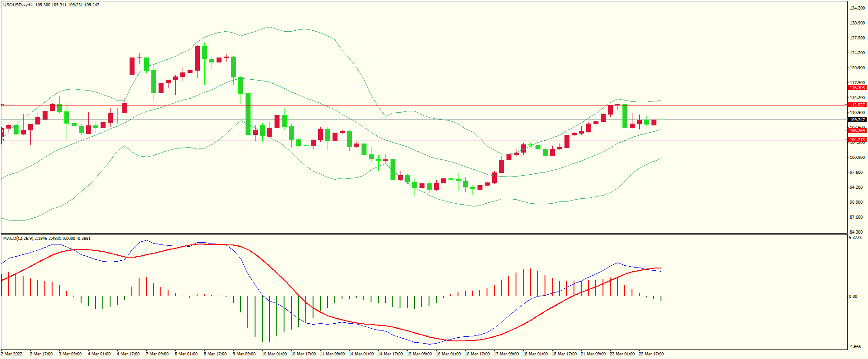Select the 9 Mar 09:00 time label

244,354
